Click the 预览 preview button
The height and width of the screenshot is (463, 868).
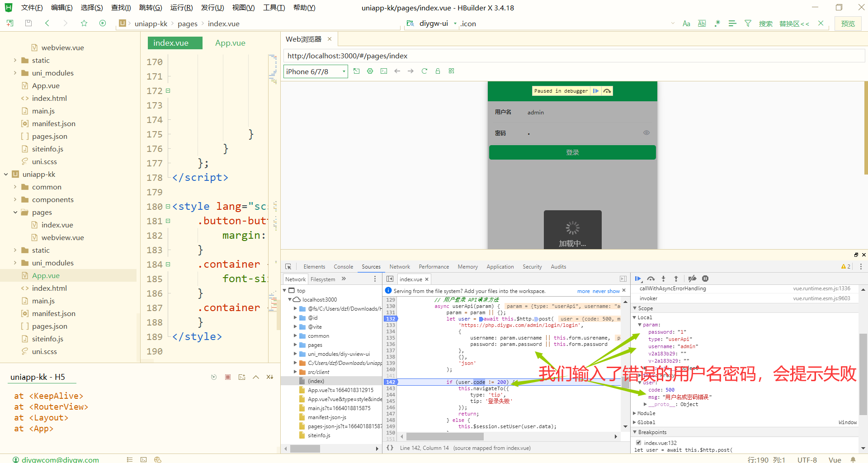(848, 24)
